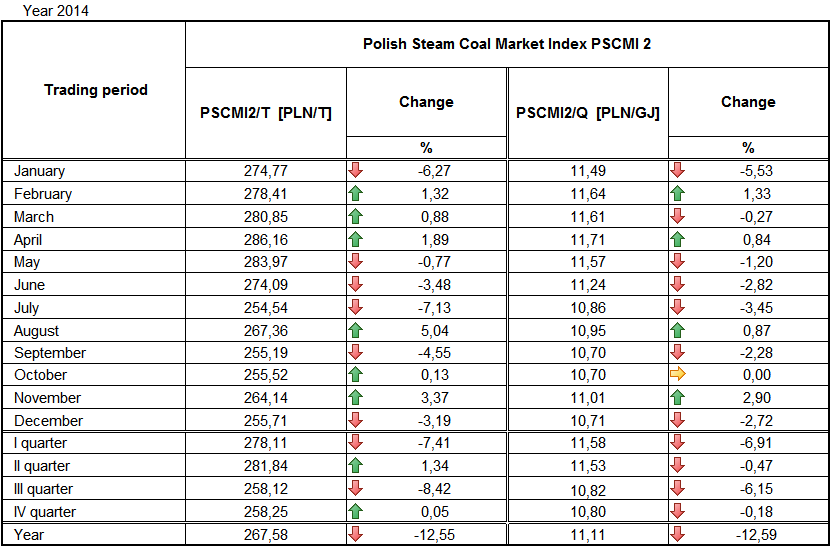Image resolution: width=831 pixels, height=547 pixels.
Task: Click green up arrow beside 0,05 in IV quarter
Action: tap(355, 512)
